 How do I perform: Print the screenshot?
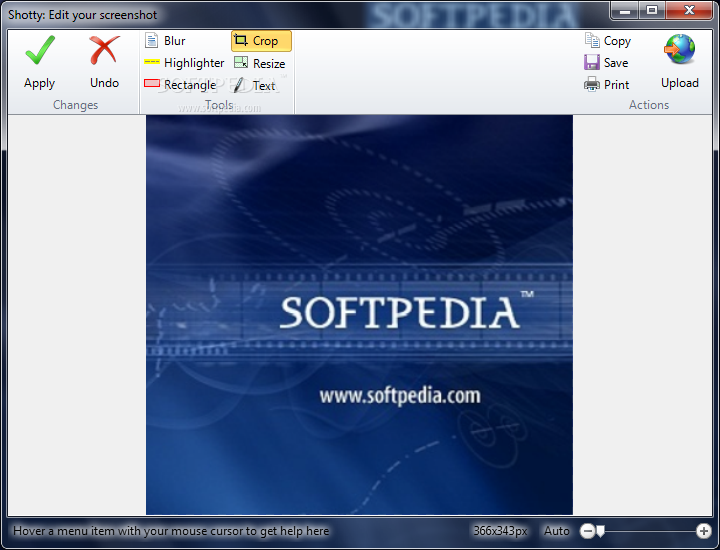pos(607,84)
